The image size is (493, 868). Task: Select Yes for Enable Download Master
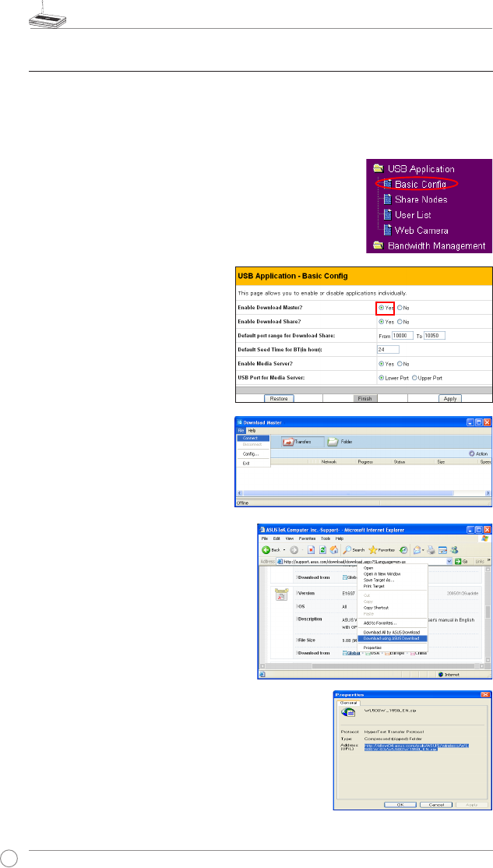[382, 307]
